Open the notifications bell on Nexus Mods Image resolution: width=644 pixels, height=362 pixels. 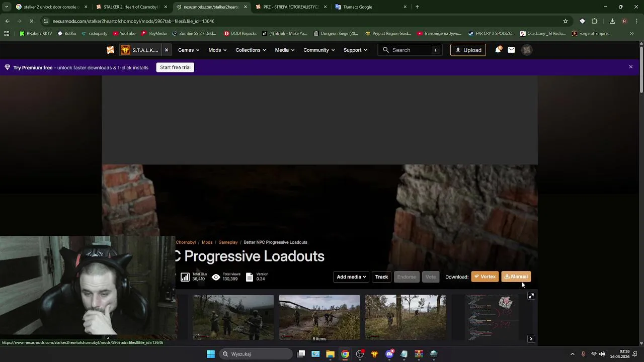click(498, 50)
